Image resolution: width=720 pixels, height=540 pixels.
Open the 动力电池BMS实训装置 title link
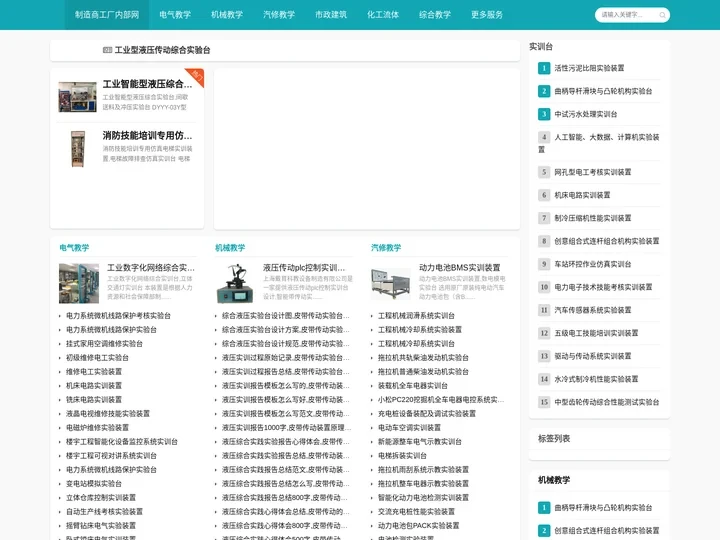coord(460,268)
